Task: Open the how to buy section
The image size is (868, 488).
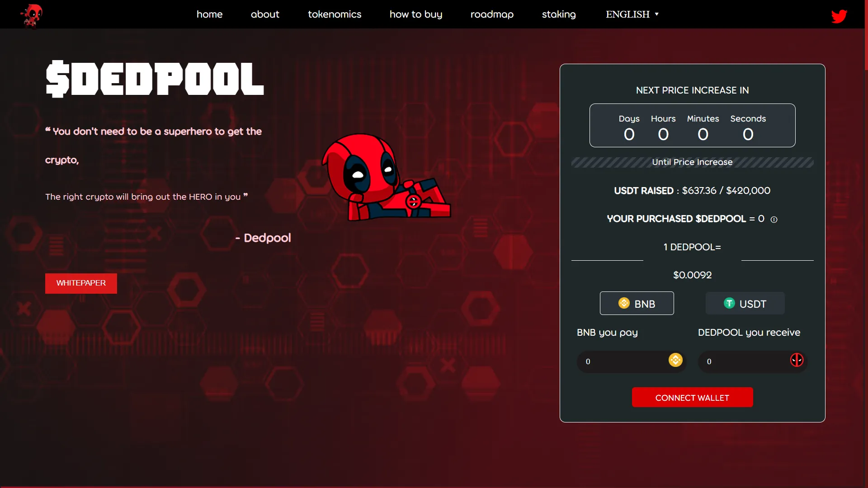Action: [x=416, y=14]
